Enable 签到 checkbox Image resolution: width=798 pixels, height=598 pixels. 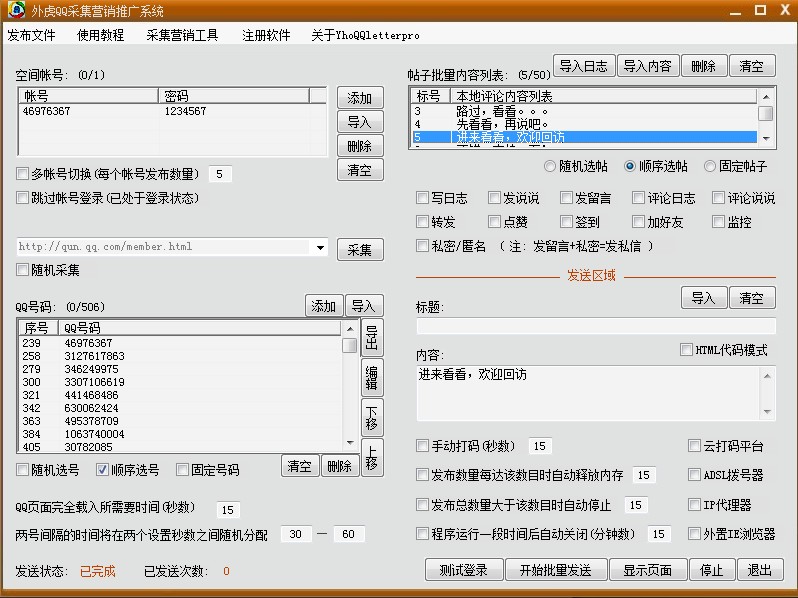coord(566,221)
